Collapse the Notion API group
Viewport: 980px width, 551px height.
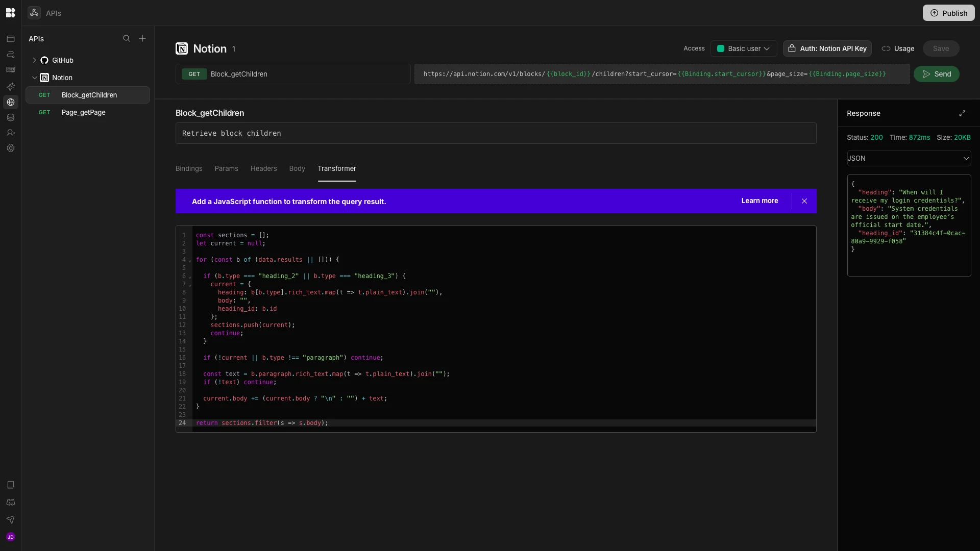click(34, 78)
